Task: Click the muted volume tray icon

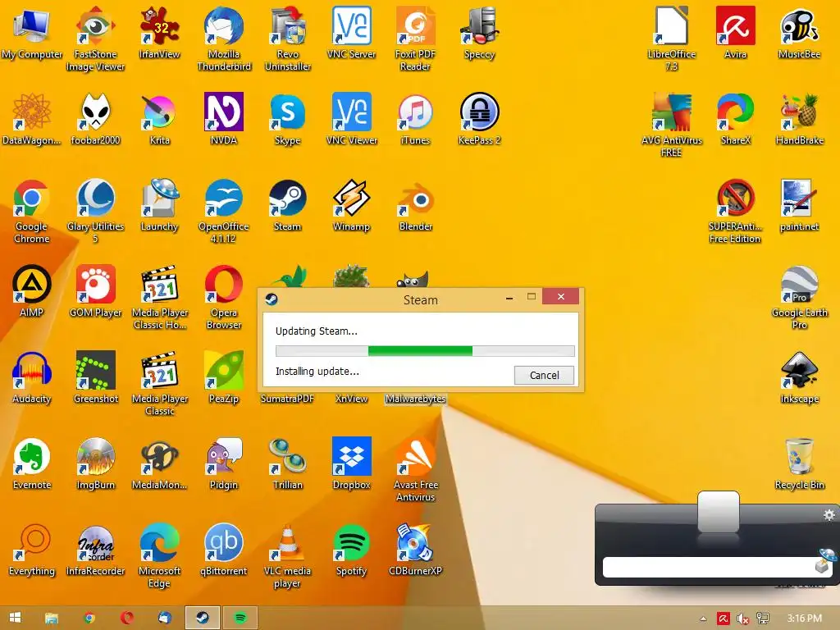Action: click(742, 619)
